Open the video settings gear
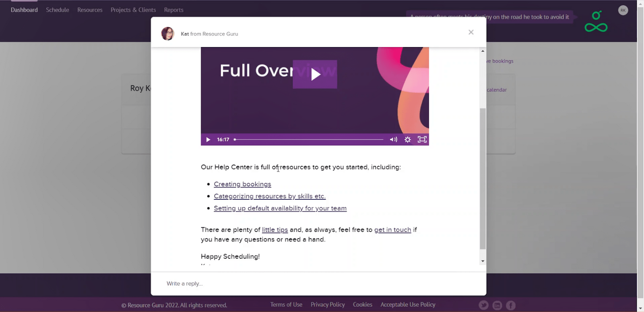Viewport: 644px width, 312px height. 408,140
